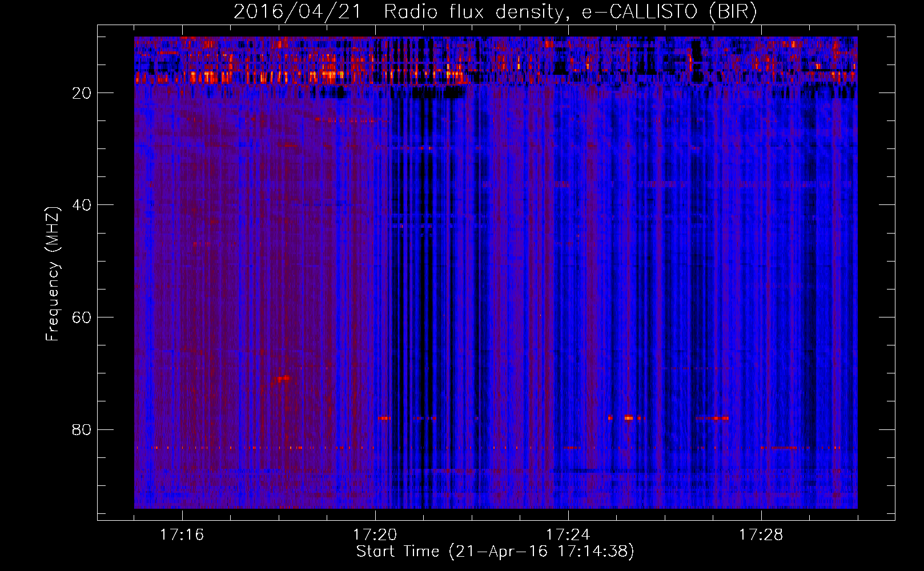Click the 'Frequency (MHZ)' y-axis label
This screenshot has width=924, height=571.
pos(53,274)
